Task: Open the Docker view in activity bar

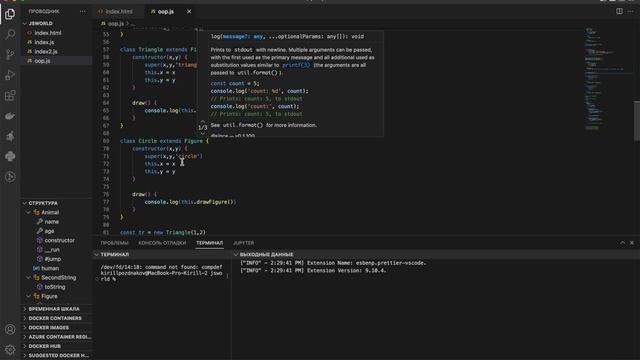Action: (x=10, y=116)
